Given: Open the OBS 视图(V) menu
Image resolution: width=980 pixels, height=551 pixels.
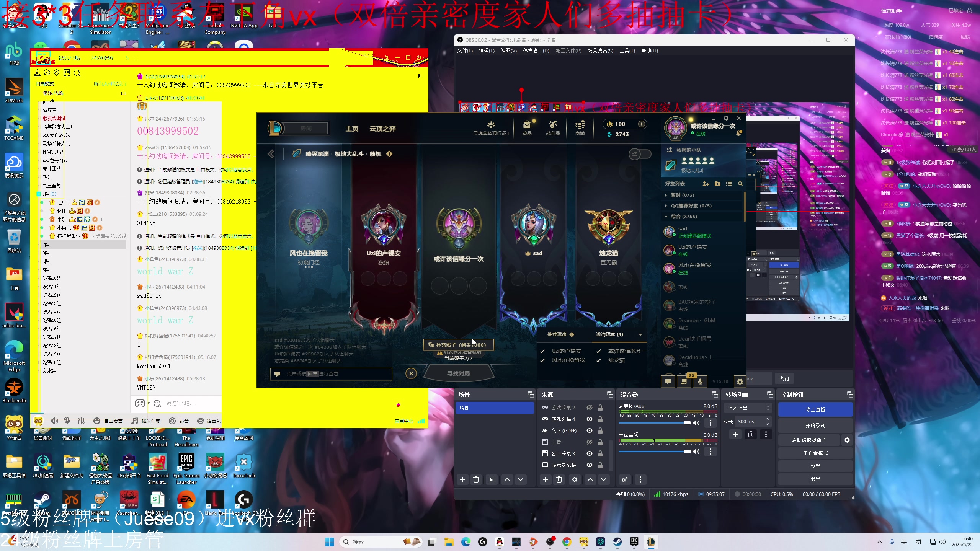Looking at the screenshot, I should [x=509, y=51].
